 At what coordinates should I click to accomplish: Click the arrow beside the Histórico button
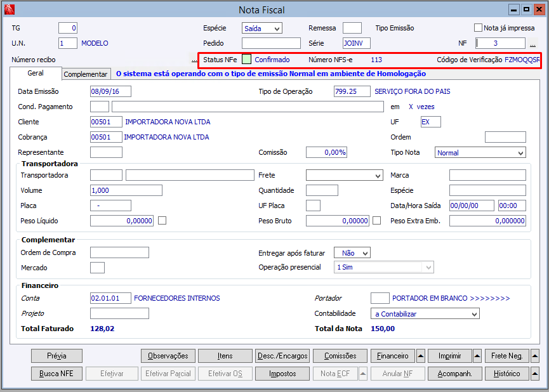(x=534, y=374)
